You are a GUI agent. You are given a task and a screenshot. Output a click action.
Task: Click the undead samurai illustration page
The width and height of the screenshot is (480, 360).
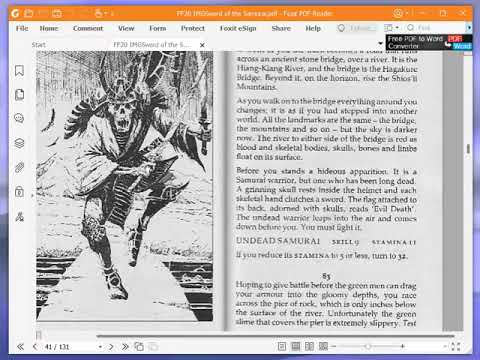coord(125,186)
